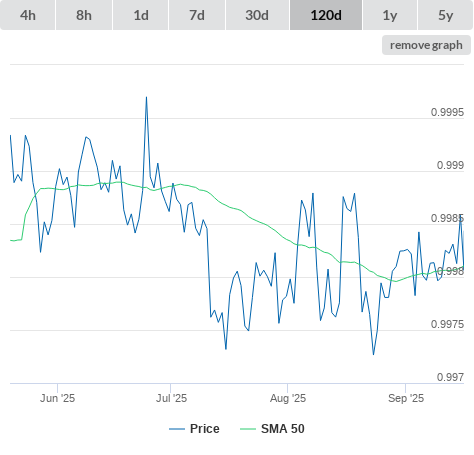This screenshot has width=474, height=455.
Task: Click the 0.999 y-axis value
Action: 450,165
